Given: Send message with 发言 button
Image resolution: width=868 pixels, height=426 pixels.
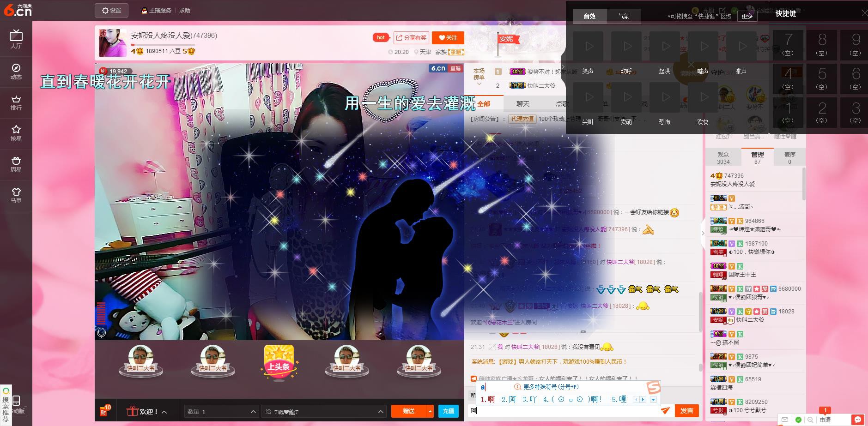Looking at the screenshot, I should [x=686, y=410].
